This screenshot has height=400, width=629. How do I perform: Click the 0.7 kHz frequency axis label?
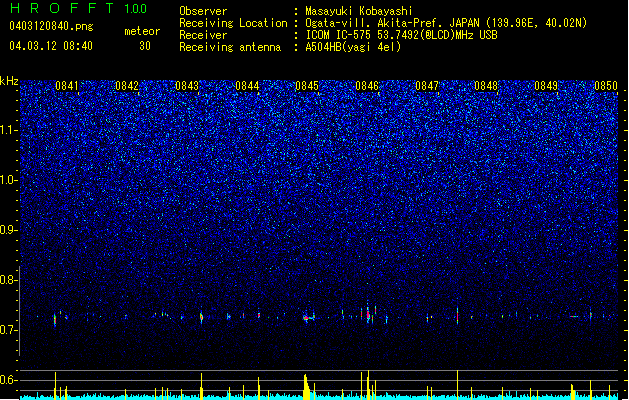click(x=8, y=330)
